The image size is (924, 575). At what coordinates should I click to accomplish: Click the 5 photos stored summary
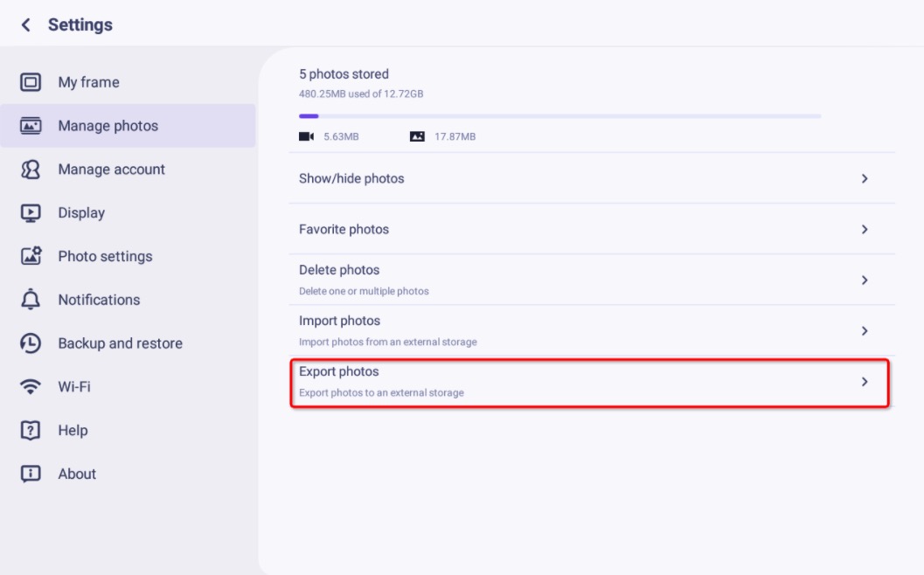point(344,73)
